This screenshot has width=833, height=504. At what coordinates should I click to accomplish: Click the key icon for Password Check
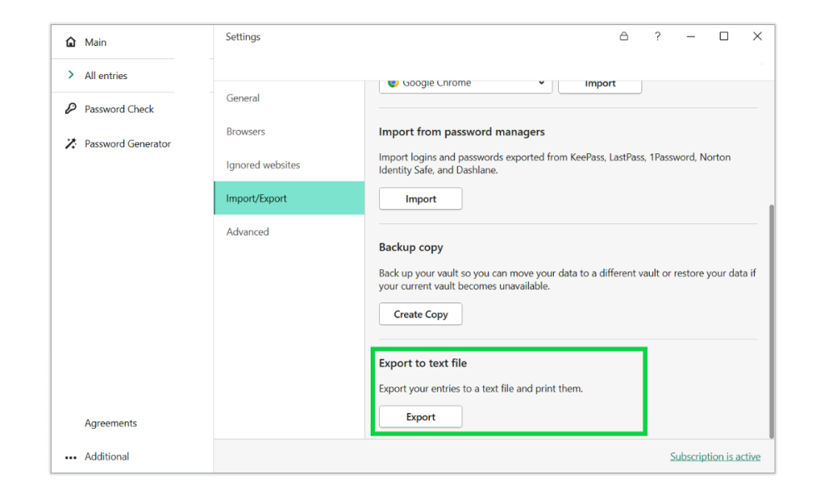click(x=71, y=109)
